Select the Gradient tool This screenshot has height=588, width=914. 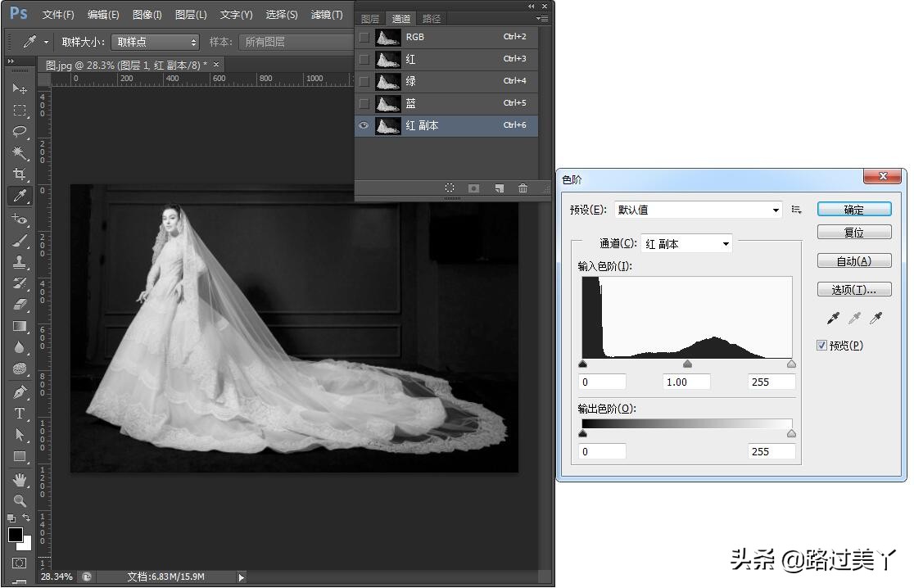(x=19, y=326)
